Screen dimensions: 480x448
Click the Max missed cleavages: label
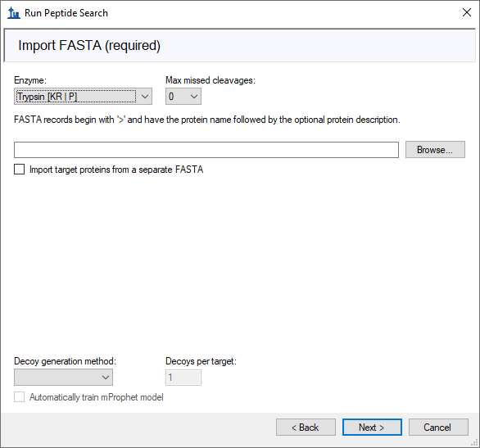(x=211, y=80)
